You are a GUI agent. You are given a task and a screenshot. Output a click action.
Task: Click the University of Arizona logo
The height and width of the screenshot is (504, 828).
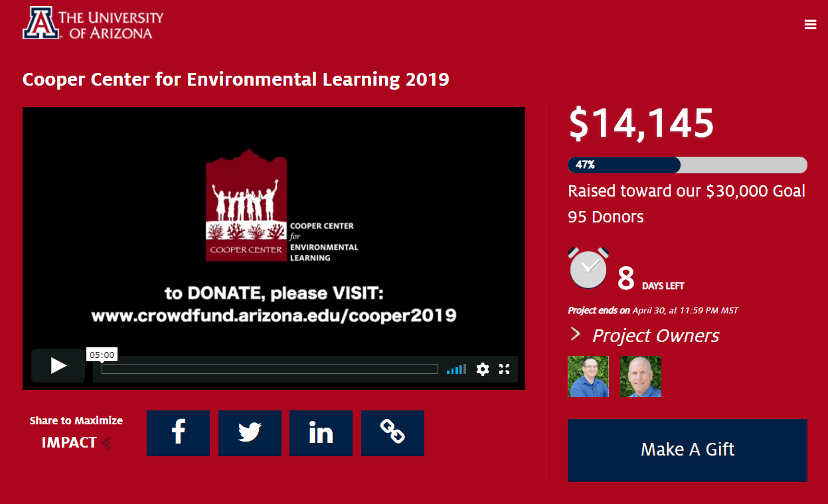coord(93,23)
